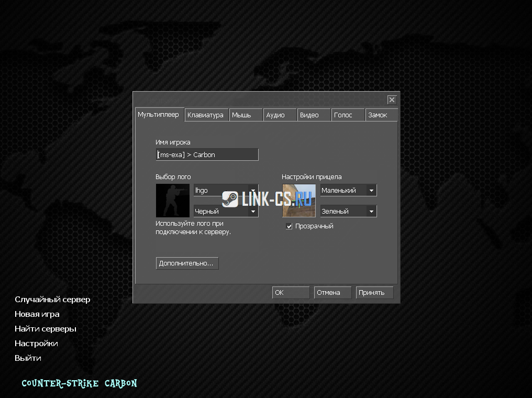
Task: Toggle the Прозрачный checkbox
Action: pyautogui.click(x=289, y=226)
